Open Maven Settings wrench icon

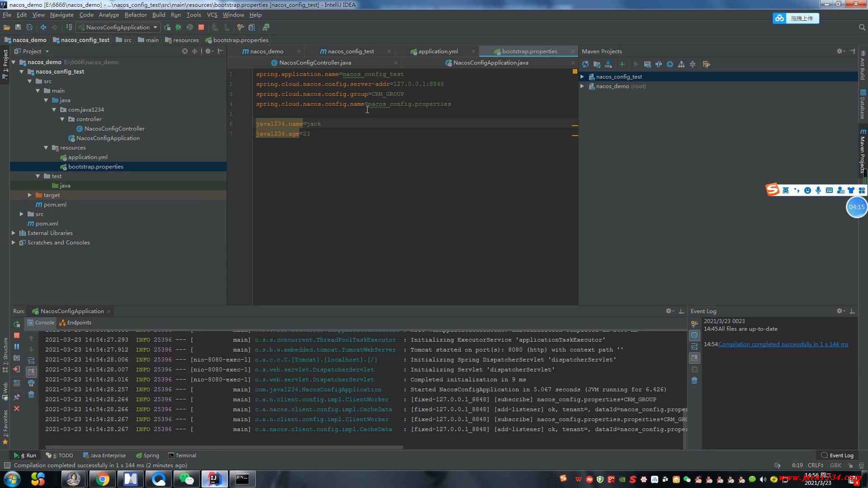[x=707, y=65]
